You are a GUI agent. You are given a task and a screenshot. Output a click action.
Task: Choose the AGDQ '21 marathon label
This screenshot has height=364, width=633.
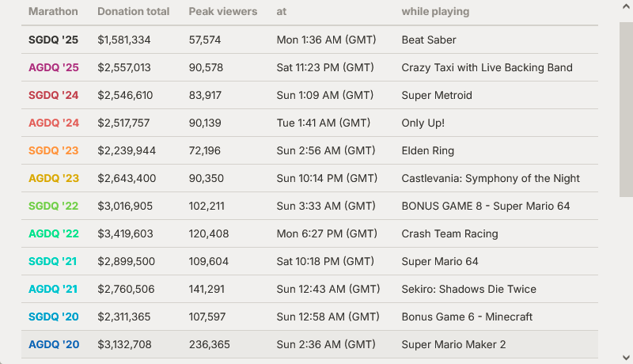point(53,289)
